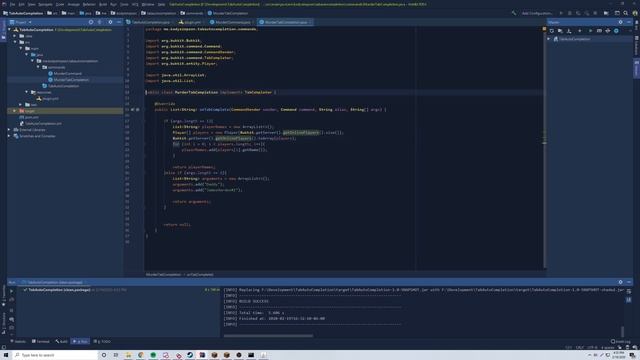Collapse the TabAutoCompletion root project node

click(x=9, y=30)
